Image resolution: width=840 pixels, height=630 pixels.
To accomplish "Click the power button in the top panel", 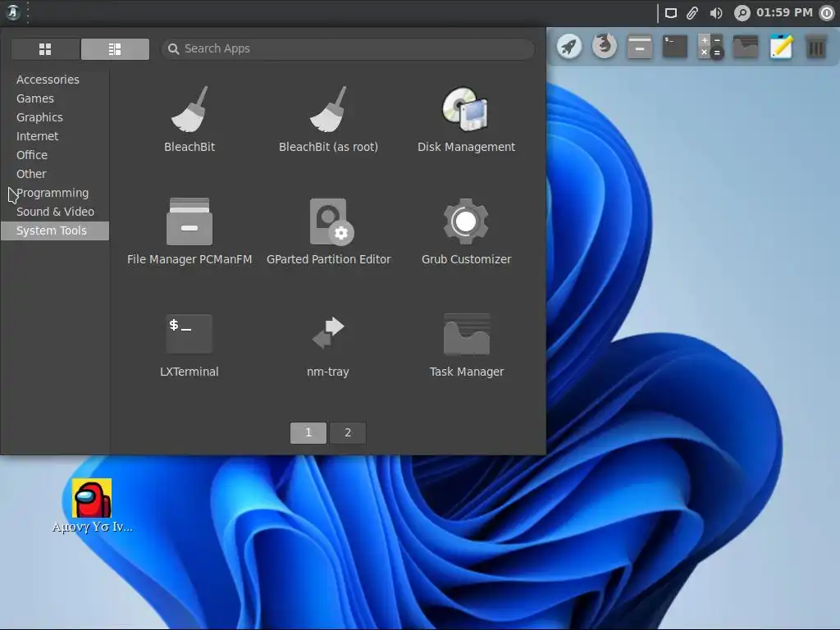I will [x=827, y=13].
